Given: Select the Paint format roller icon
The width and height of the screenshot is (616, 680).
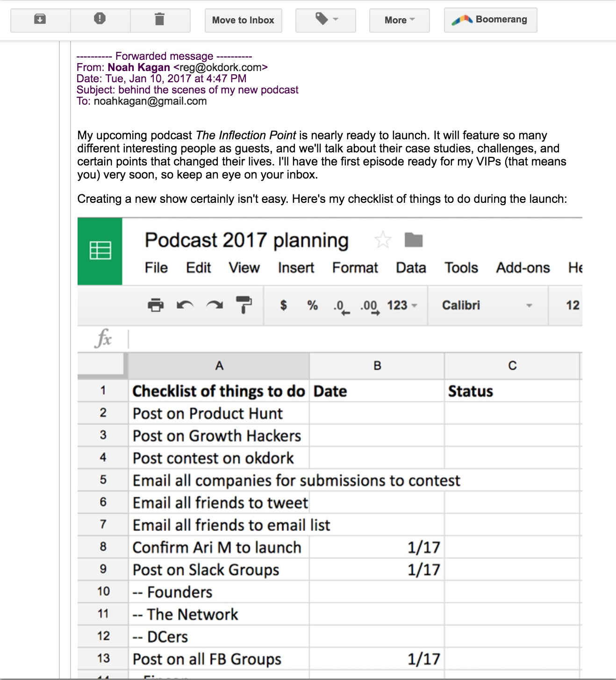Looking at the screenshot, I should pos(244,305).
